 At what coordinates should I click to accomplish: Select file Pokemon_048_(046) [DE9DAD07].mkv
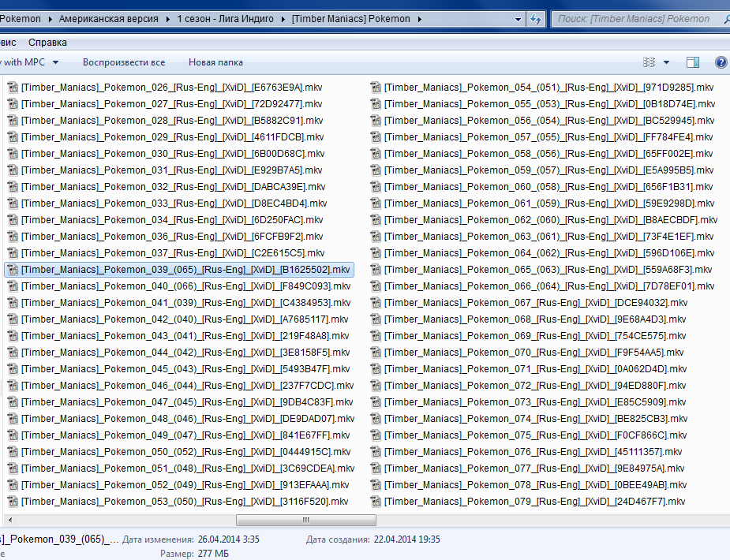tap(188, 419)
